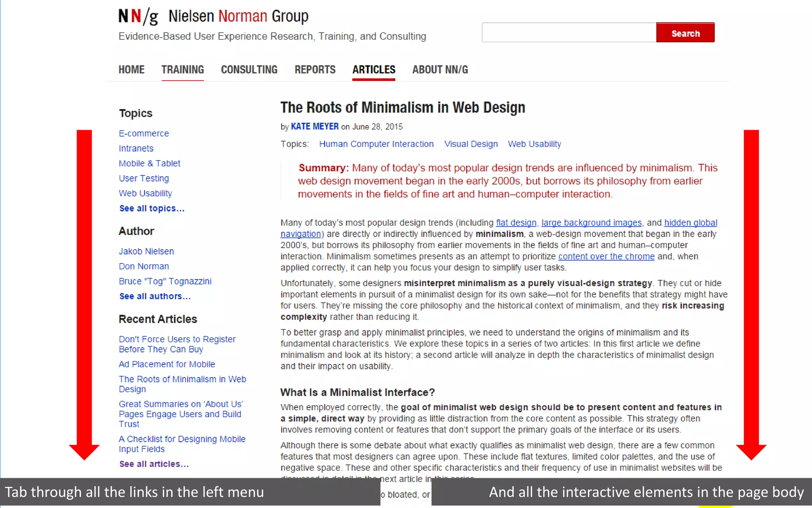Go to the CONSULTING section
Screen dimensions: 812x508
click(249, 70)
